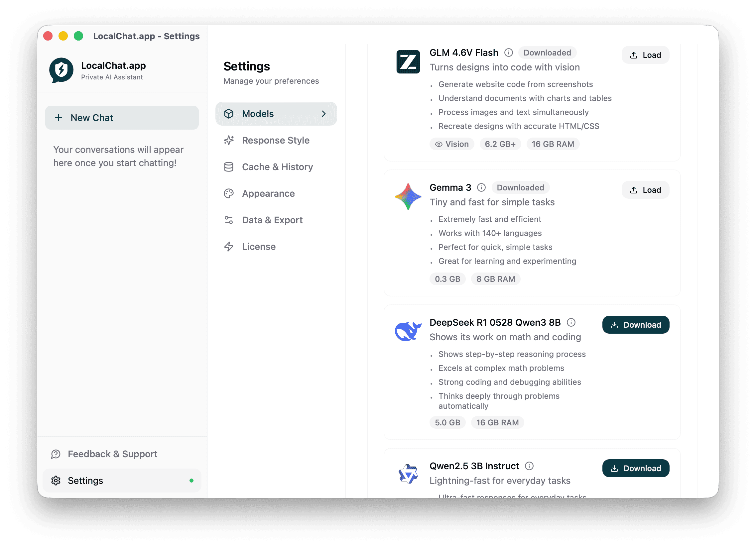Click the info icon next to GLM 4.6V Flash
756x547 pixels.
[508, 53]
